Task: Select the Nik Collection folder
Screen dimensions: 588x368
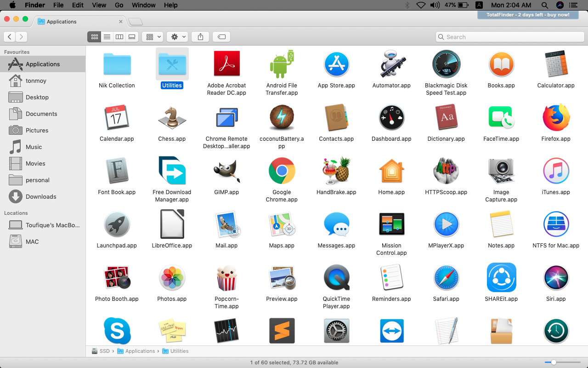Action: click(x=117, y=64)
